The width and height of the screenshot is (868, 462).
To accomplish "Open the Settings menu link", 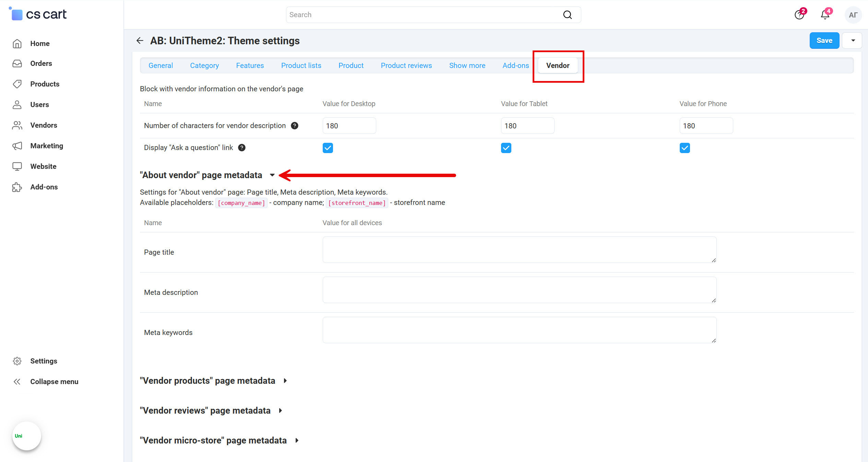I will pyautogui.click(x=44, y=361).
